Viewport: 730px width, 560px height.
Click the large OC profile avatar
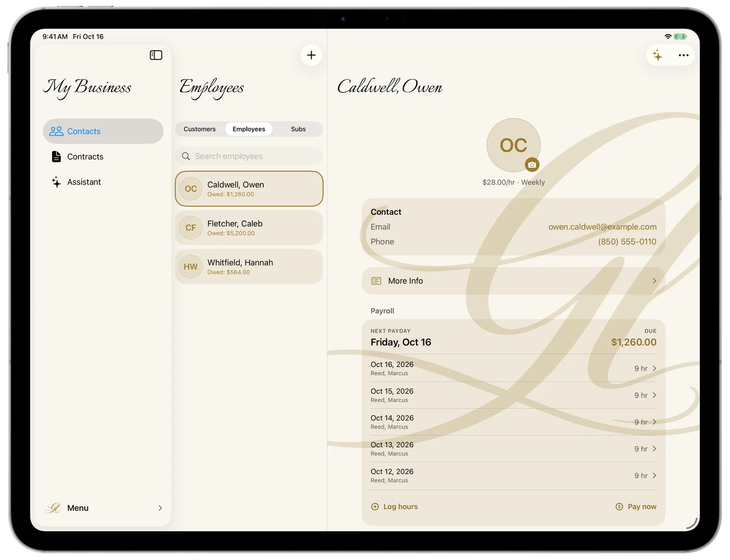pos(513,146)
